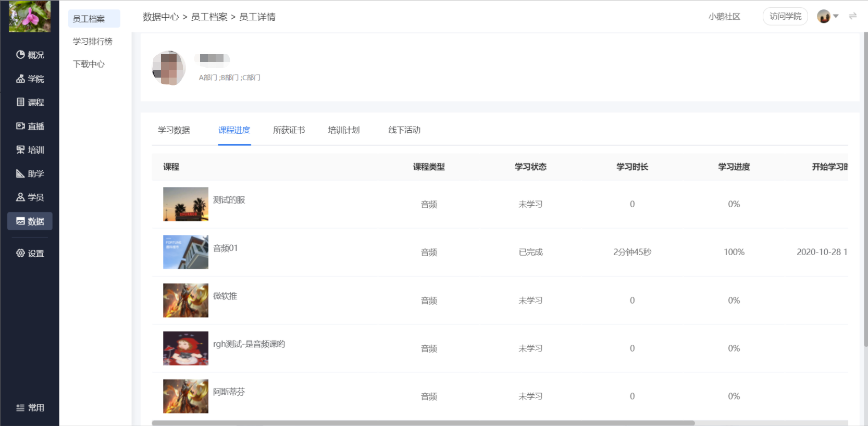Click the 已完成 status for 音频01

pyautogui.click(x=530, y=252)
